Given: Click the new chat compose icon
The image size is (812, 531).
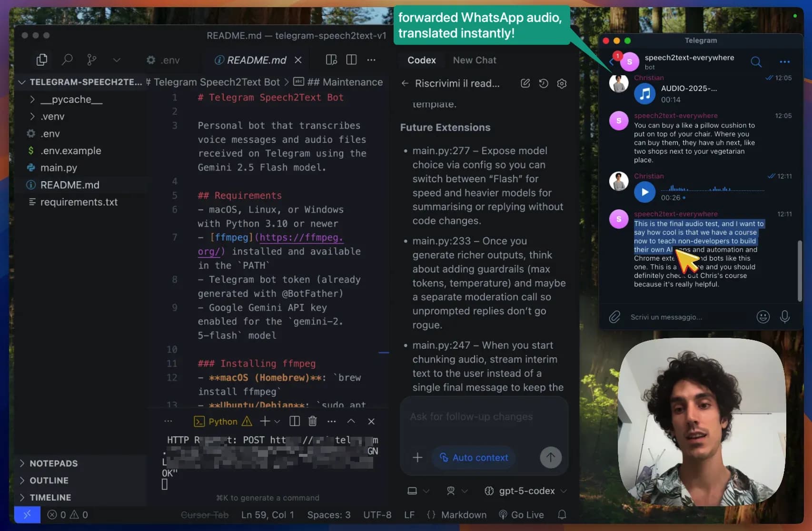Looking at the screenshot, I should [525, 84].
